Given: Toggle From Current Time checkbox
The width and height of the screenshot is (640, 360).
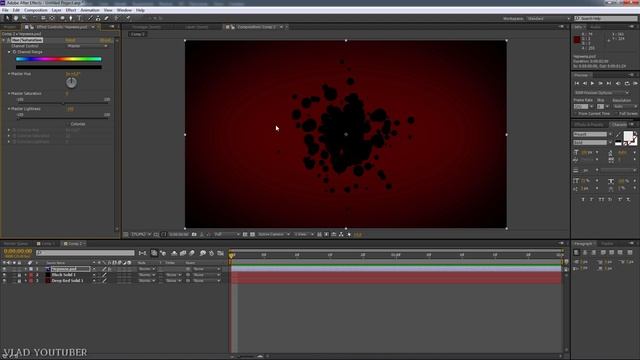Looking at the screenshot, I should [x=576, y=113].
